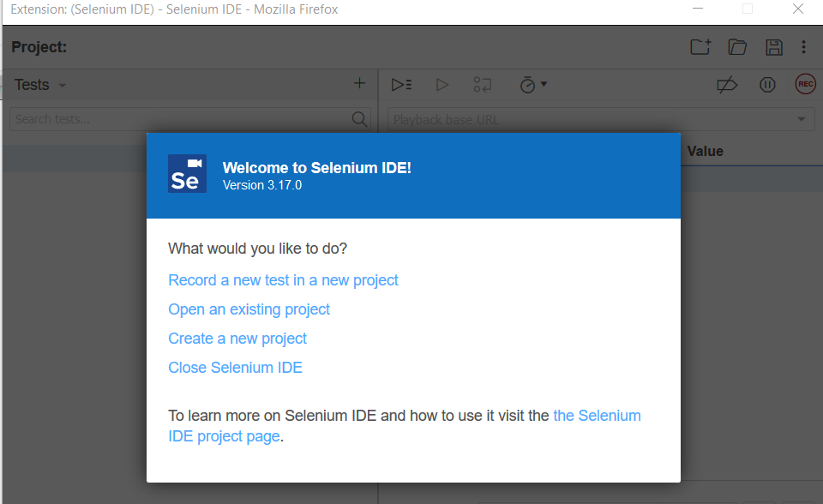Start recording with the REC button
This screenshot has height=504, width=823.
[x=805, y=84]
